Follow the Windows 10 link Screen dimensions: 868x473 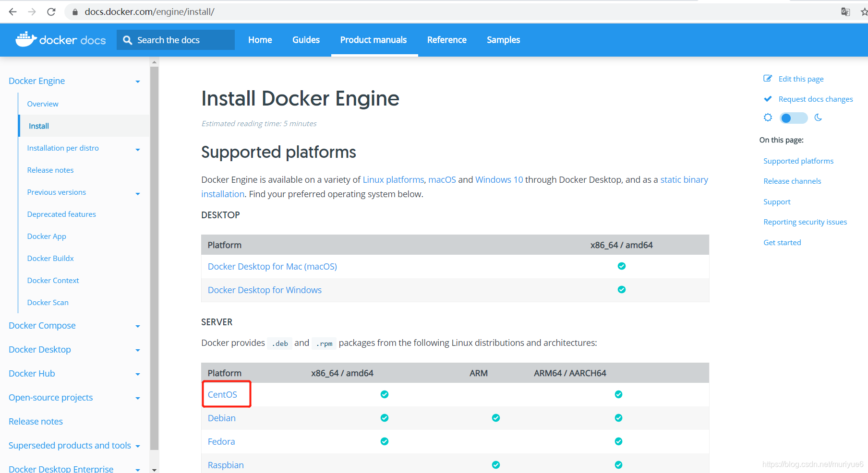point(499,179)
